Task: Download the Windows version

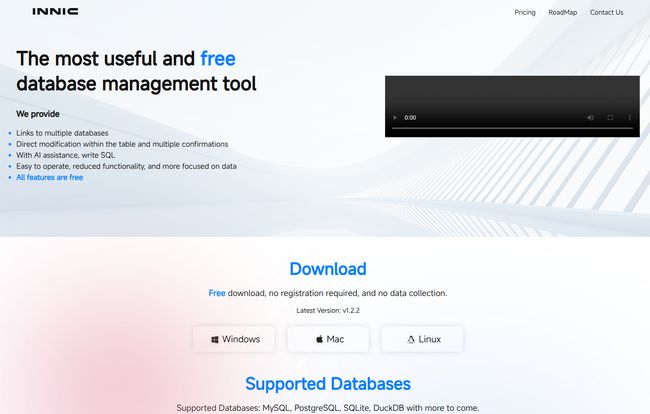Action: [234, 339]
